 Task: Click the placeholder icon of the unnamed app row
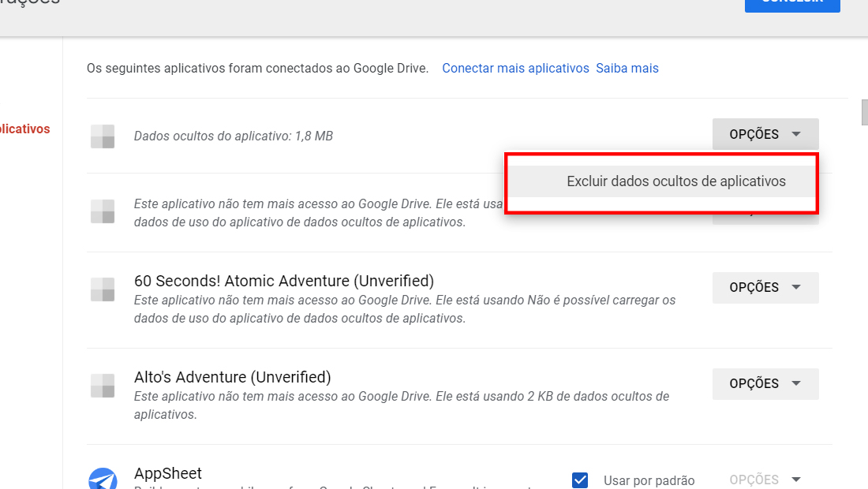point(103,211)
